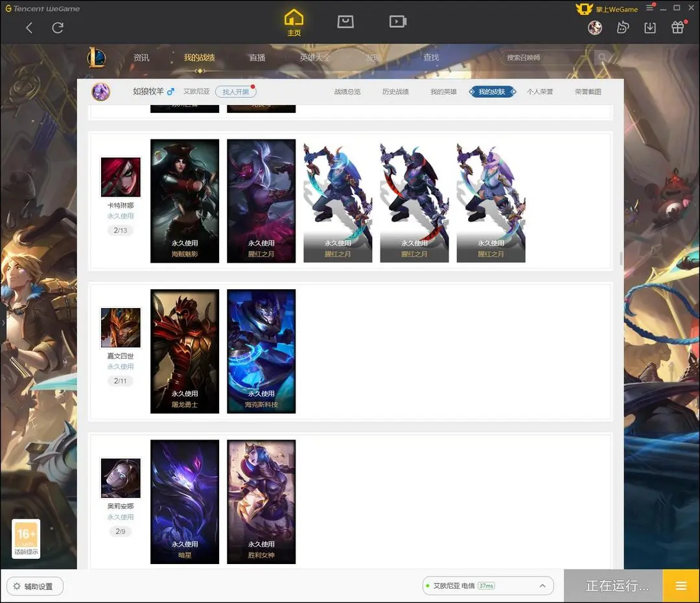Open the video playback icon
The width and height of the screenshot is (700, 603).
[x=397, y=21]
